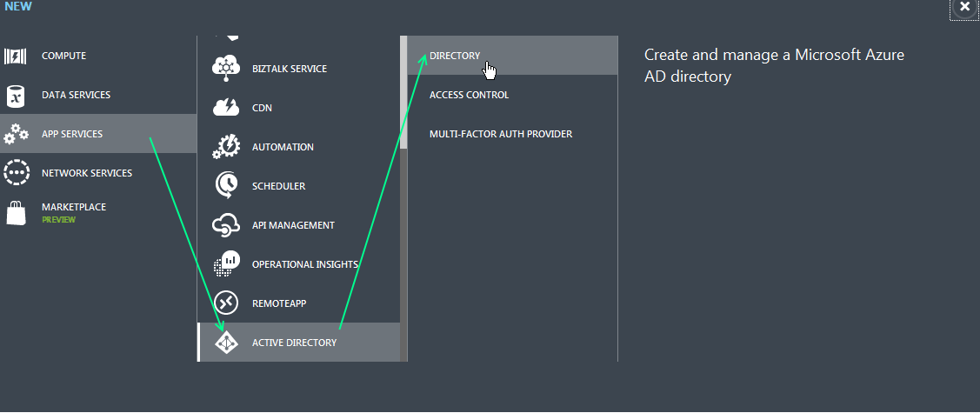The image size is (980, 413).
Task: Click the Scheduler clock icon
Action: tap(226, 185)
